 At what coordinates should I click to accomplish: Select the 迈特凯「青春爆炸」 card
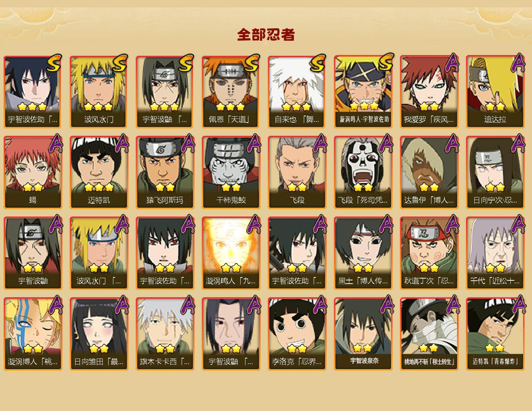click(495, 334)
